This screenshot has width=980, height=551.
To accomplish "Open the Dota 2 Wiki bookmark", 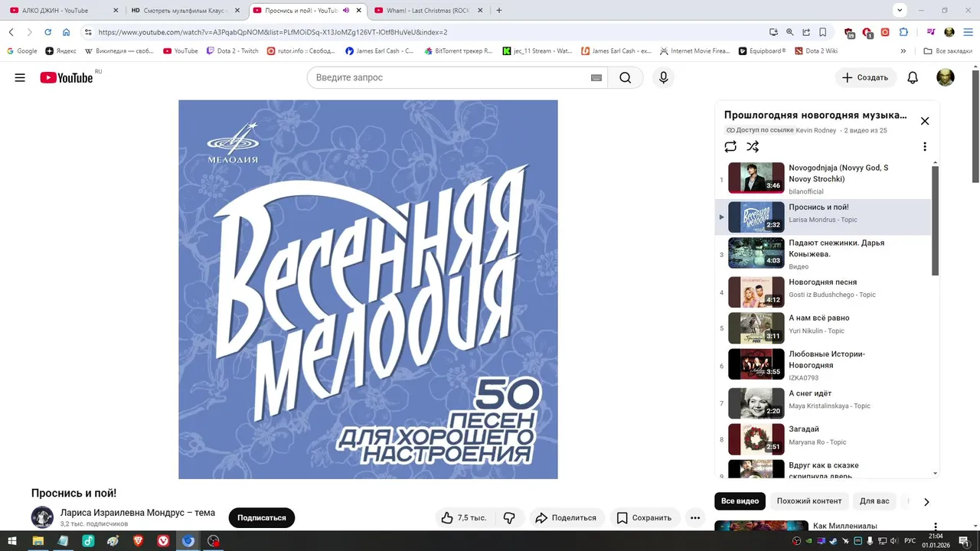I will (x=816, y=51).
